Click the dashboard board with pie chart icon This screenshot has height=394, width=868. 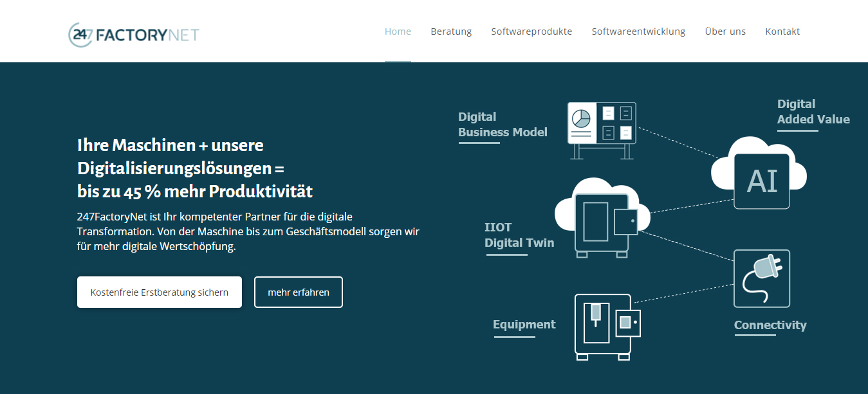click(602, 130)
